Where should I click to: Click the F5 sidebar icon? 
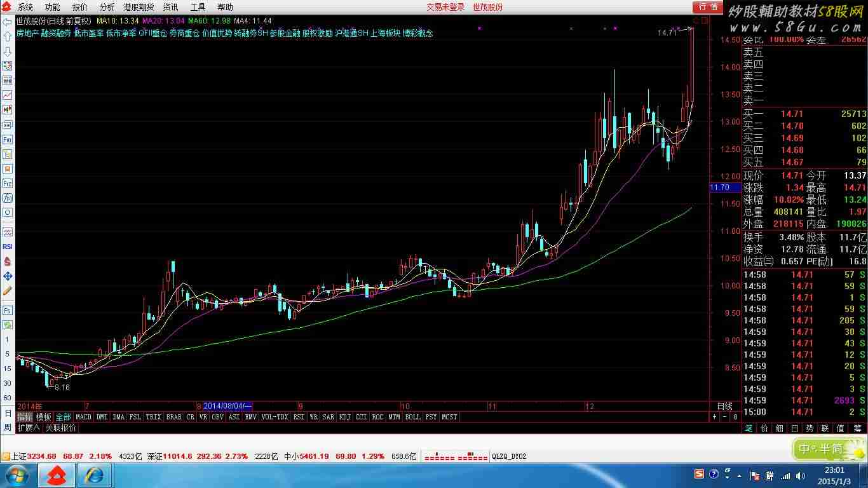(x=8, y=310)
